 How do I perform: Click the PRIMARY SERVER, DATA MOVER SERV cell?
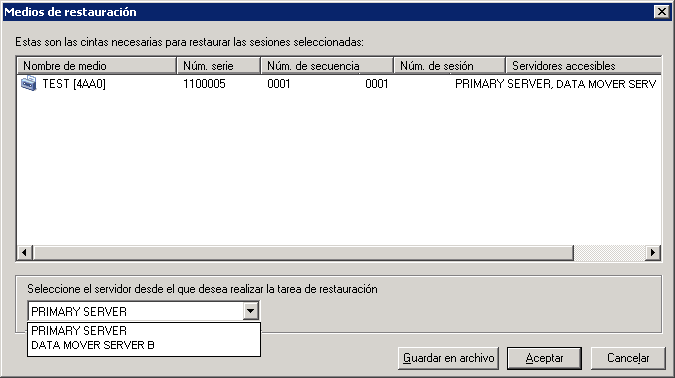555,84
